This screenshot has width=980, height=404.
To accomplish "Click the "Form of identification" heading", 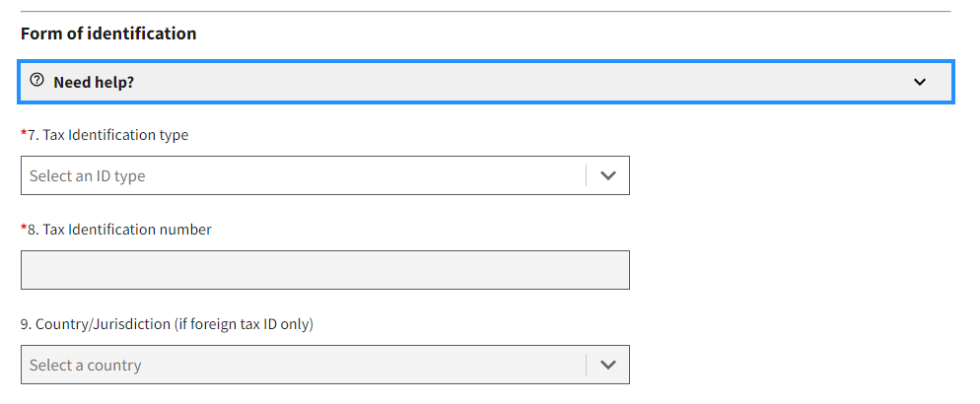I will click(108, 34).
